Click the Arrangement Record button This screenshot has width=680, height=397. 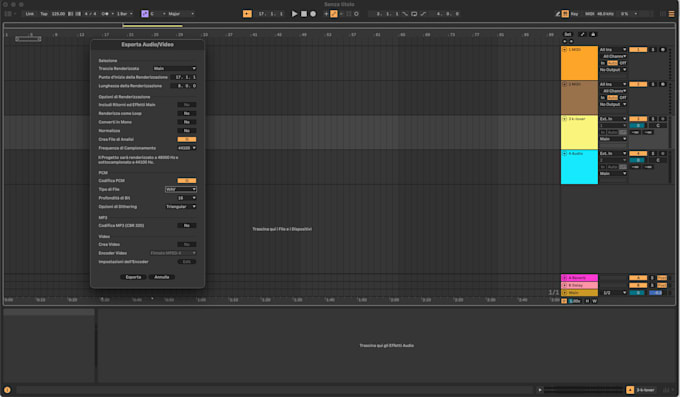(313, 14)
